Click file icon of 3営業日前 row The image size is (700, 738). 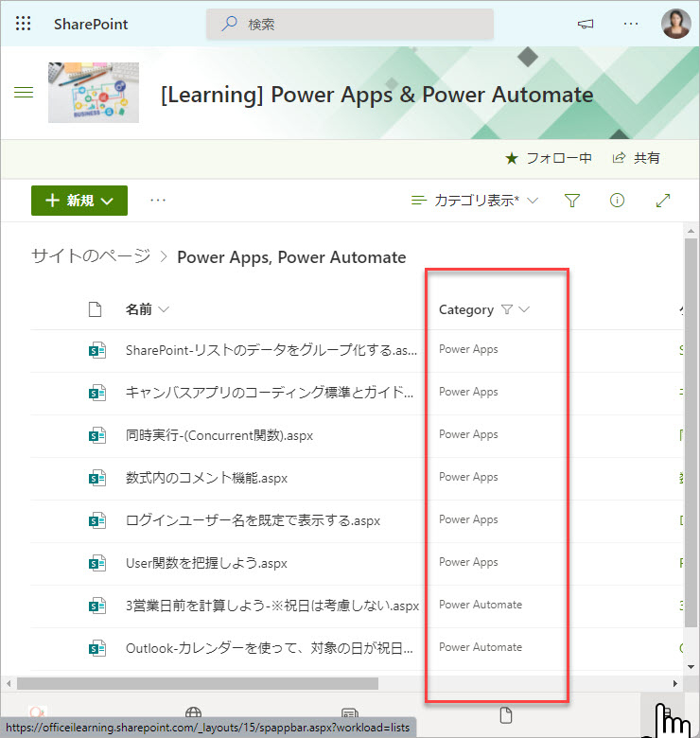click(x=96, y=606)
